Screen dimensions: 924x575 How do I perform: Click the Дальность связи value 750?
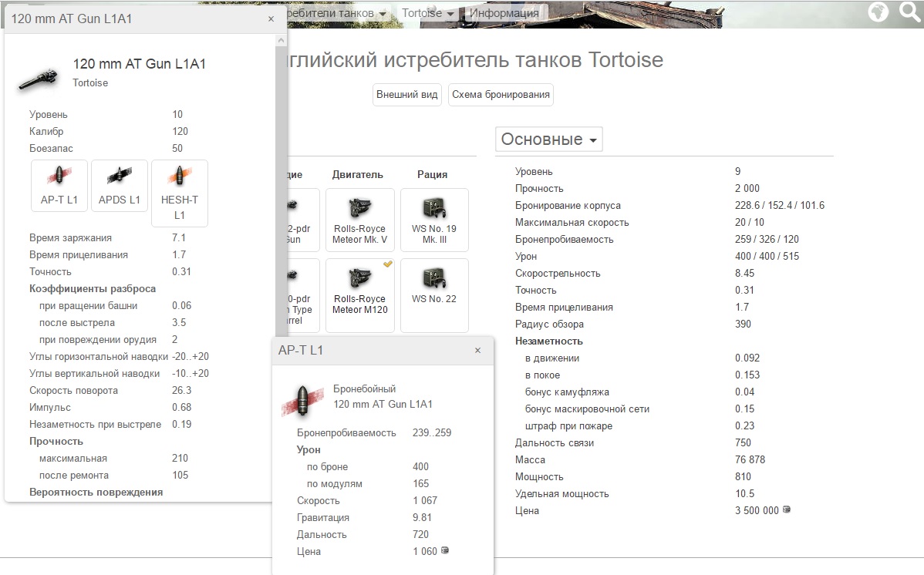743,442
